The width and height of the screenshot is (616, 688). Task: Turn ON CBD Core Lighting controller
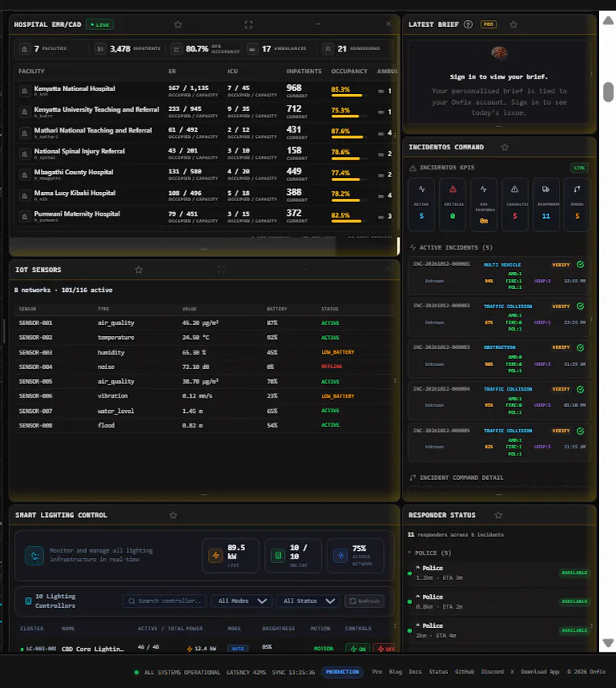358,649
